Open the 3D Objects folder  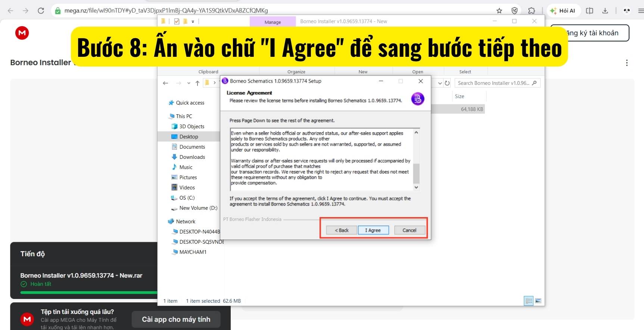click(192, 126)
